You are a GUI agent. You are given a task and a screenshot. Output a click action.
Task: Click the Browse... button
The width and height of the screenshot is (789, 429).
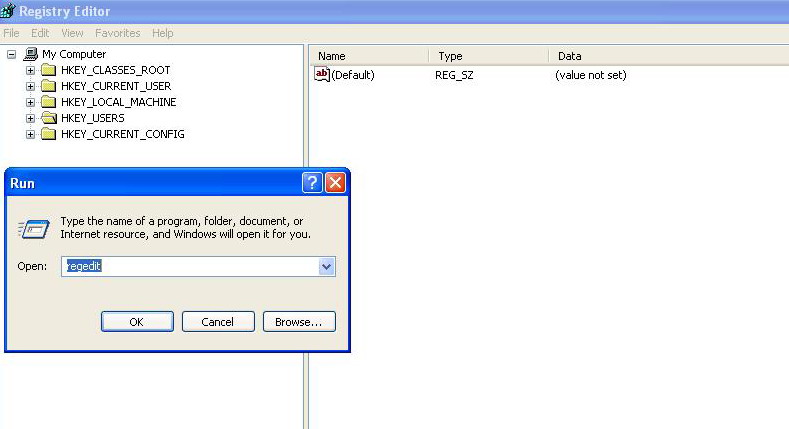click(x=299, y=322)
